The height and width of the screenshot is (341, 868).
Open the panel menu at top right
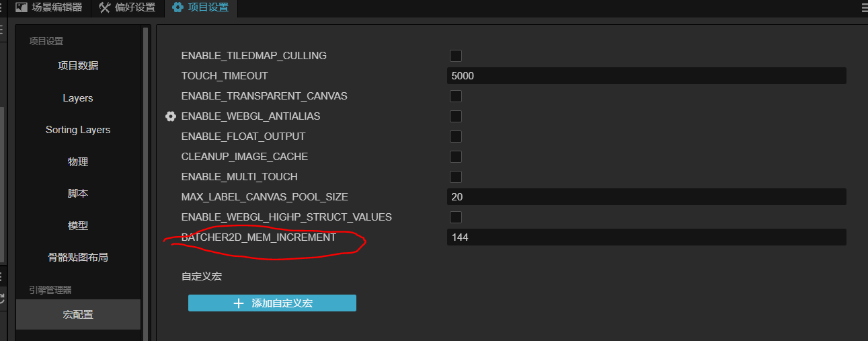864,8
